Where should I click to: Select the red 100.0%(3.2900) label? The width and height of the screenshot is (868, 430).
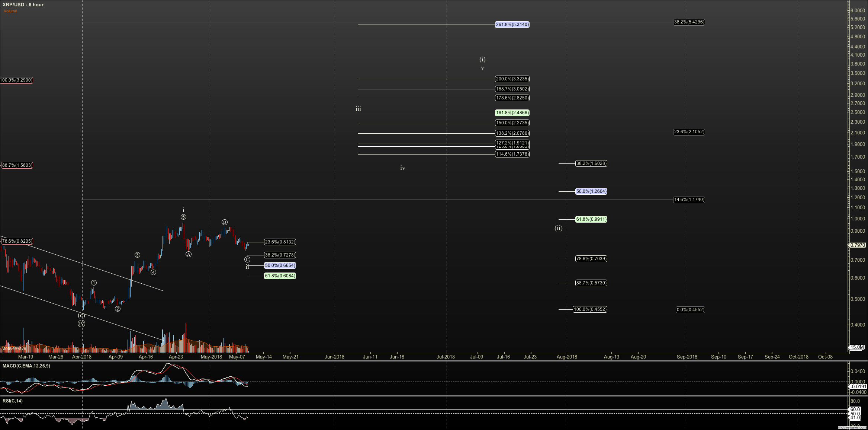(16, 80)
